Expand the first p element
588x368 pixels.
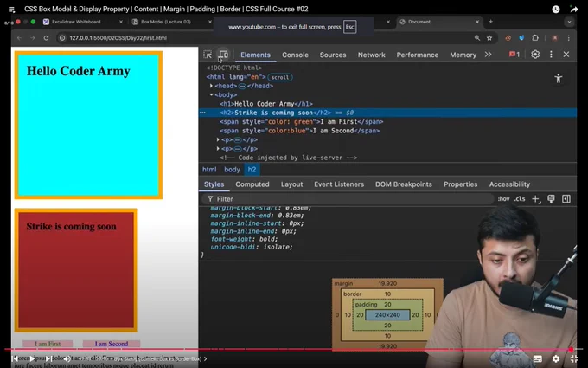(218, 139)
